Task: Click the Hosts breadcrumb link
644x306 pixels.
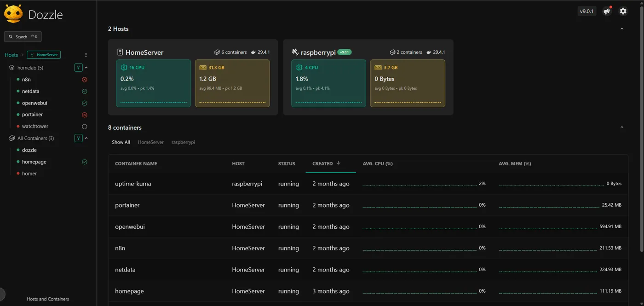Action: pyautogui.click(x=11, y=55)
